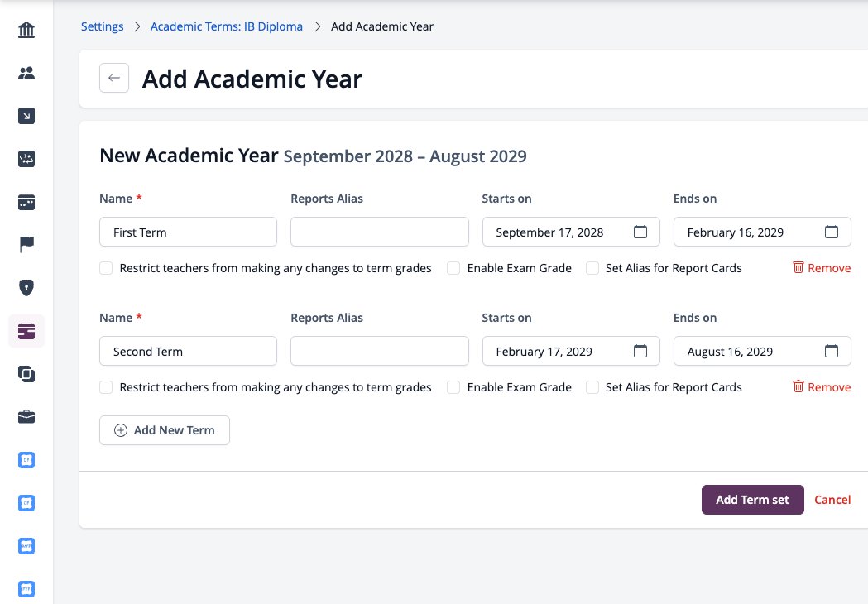The width and height of the screenshot is (868, 604).
Task: Click Add New Term button
Action: tap(165, 430)
